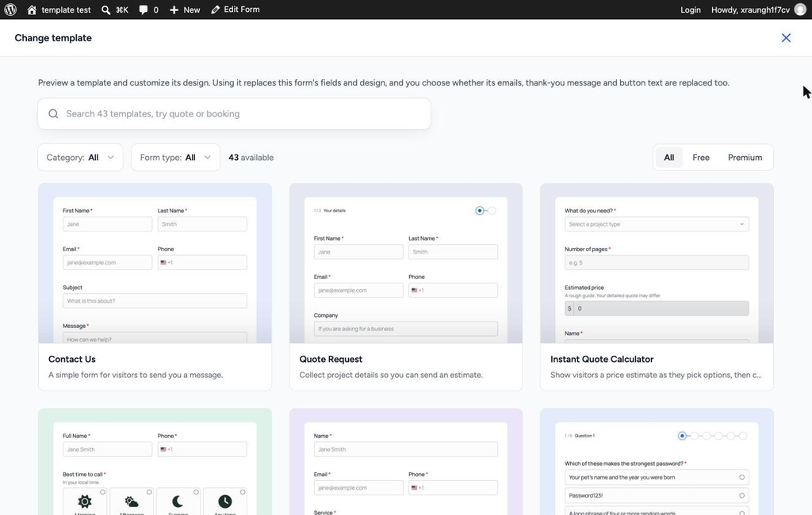Click the Quote Request template title
This screenshot has height=515, width=812.
[x=331, y=359]
